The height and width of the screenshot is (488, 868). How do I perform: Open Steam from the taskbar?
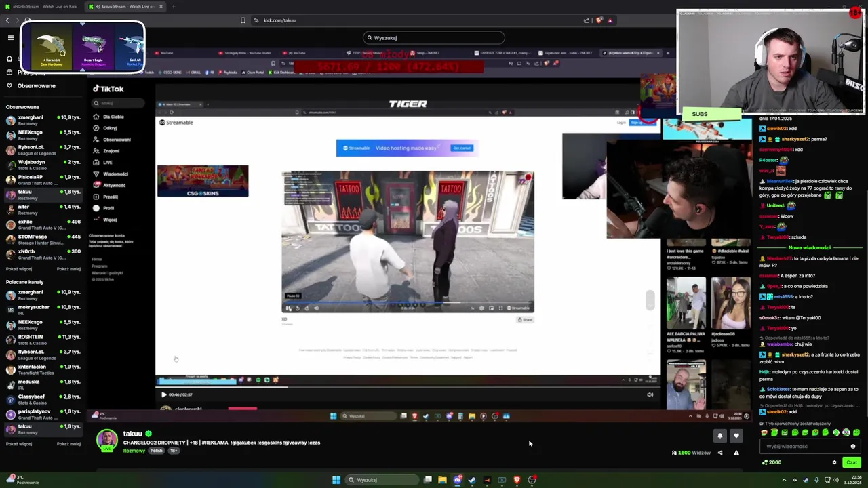click(x=472, y=480)
